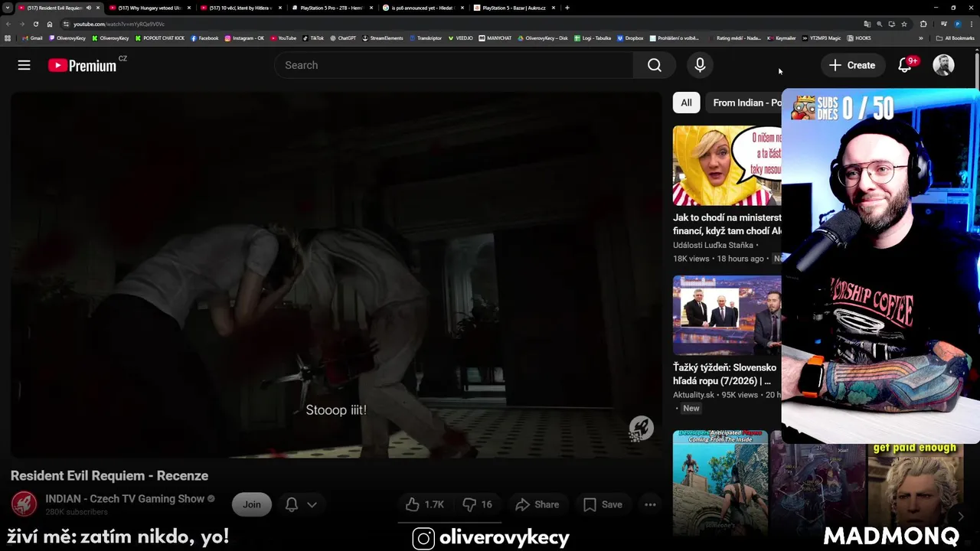Click the channel watermark in video corner
This screenshot has height=551, width=980.
[x=641, y=429]
